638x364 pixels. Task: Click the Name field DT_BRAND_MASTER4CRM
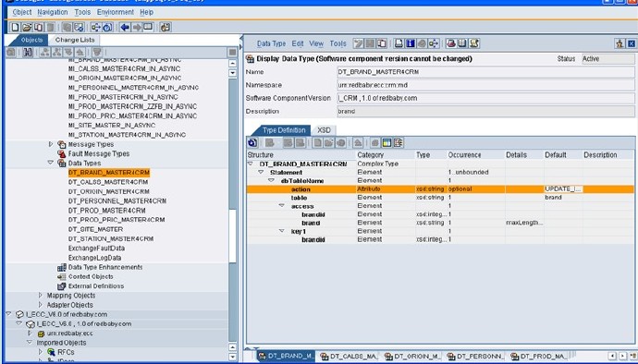coord(485,72)
